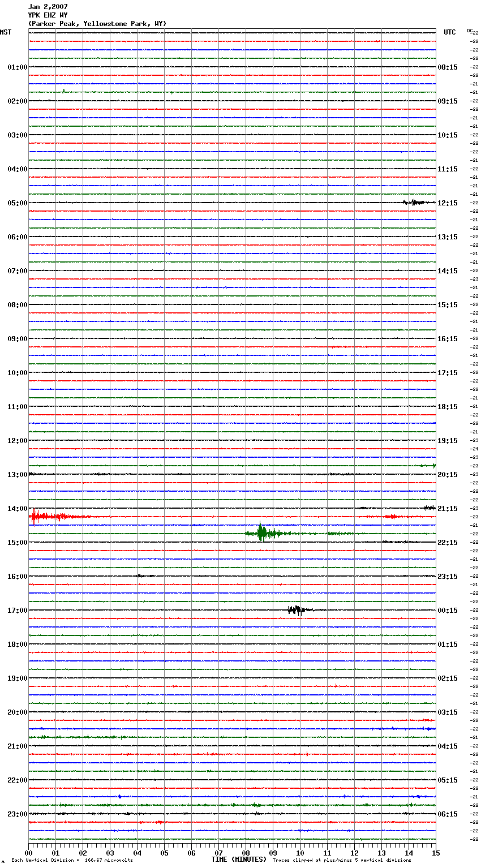Viewport: 481px width, 868px height.
Task: Click the 'UTC' column heading
Action: 450,32
